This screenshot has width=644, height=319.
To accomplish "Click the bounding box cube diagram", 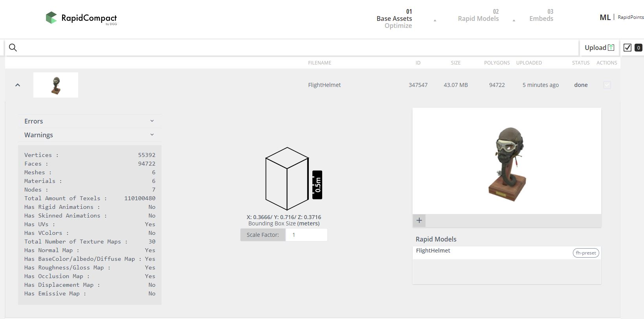I will coord(287,179).
